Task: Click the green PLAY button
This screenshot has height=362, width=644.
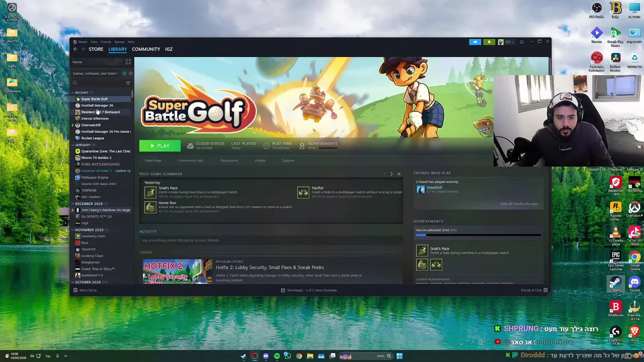Action: (x=159, y=146)
